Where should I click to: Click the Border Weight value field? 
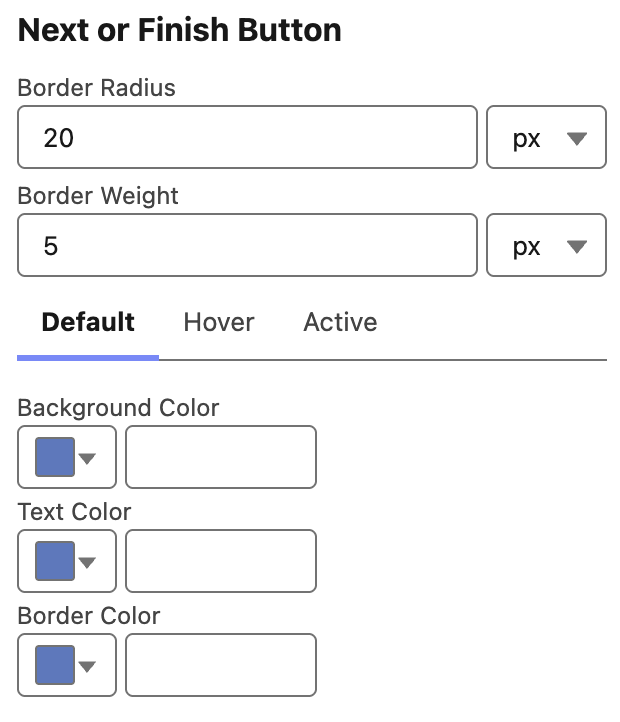(247, 246)
